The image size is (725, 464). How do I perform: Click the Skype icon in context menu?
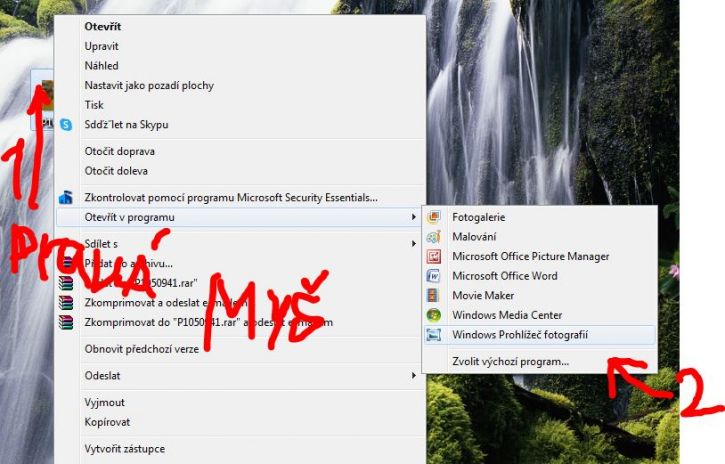click(66, 124)
